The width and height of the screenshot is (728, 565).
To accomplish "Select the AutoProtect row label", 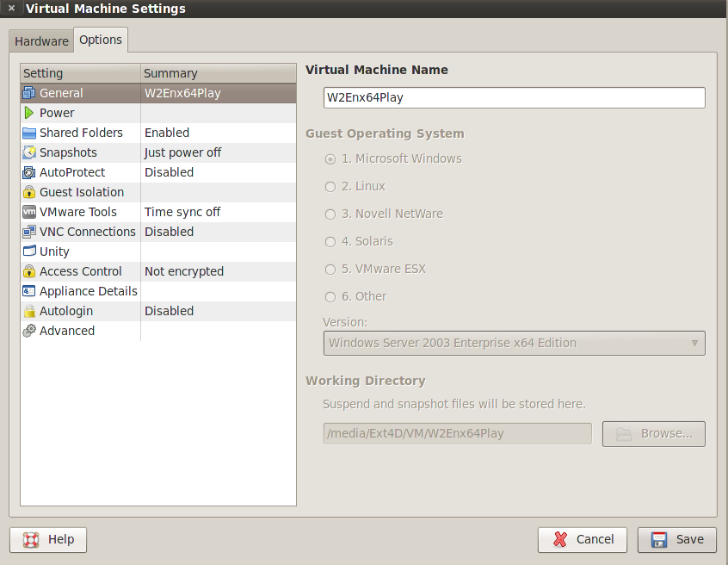I will point(72,172).
